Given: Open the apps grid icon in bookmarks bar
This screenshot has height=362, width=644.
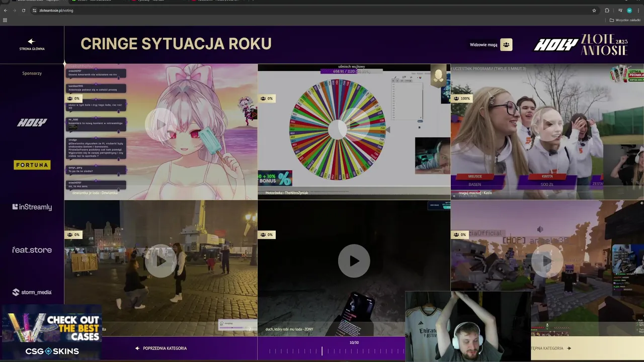Looking at the screenshot, I should click(x=5, y=20).
